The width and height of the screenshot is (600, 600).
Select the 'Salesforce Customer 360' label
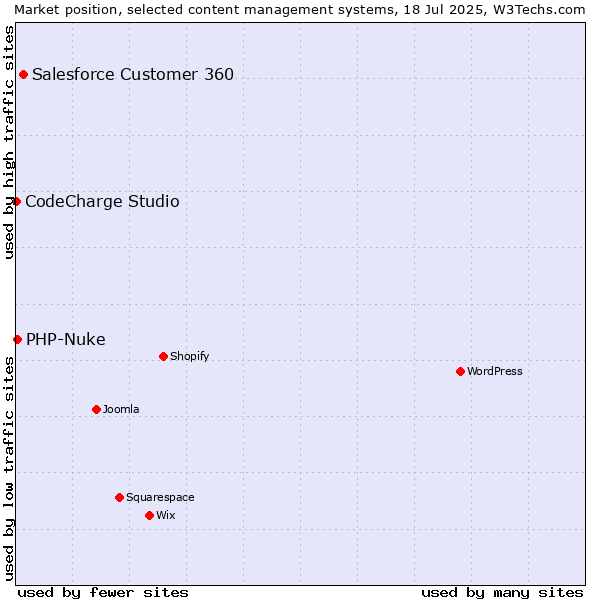(x=133, y=74)
